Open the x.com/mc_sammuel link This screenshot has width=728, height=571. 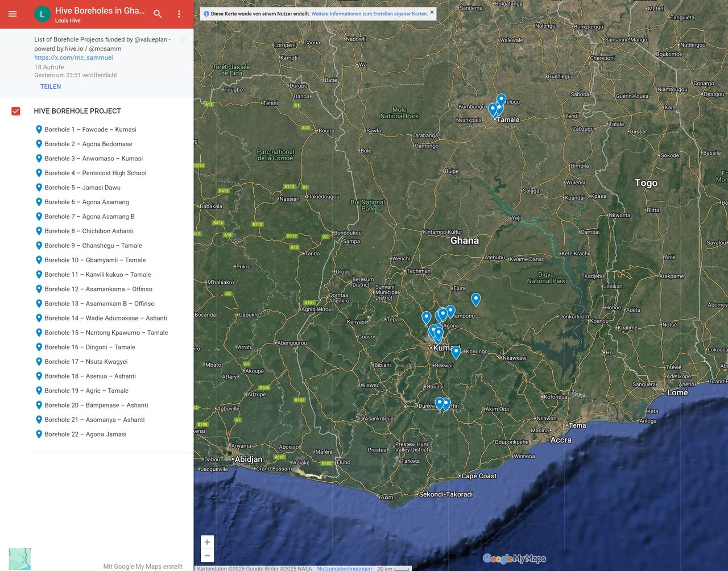pyautogui.click(x=73, y=57)
